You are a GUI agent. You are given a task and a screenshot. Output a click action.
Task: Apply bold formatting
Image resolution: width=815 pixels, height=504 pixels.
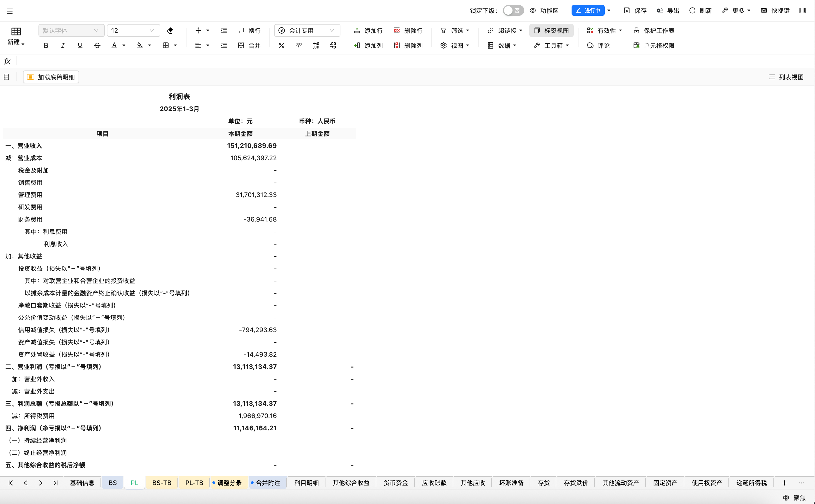[46, 46]
